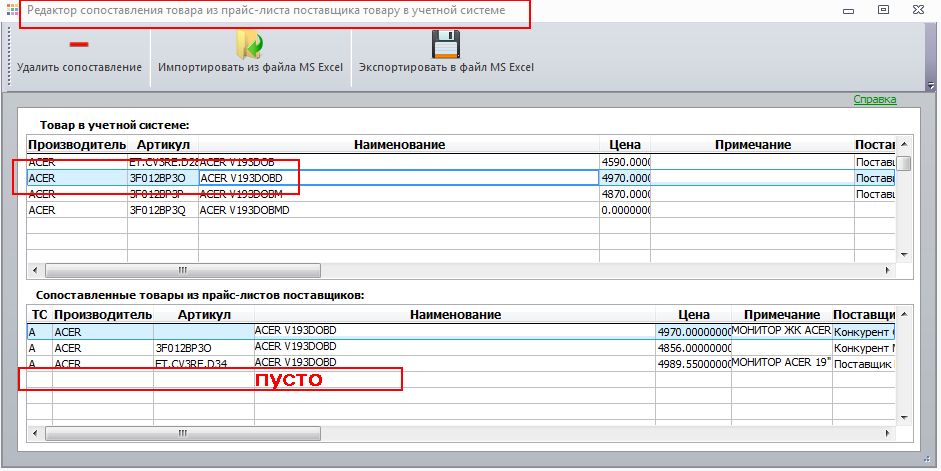The width and height of the screenshot is (941, 471).
Task: Minimize the editor window
Action: coord(849,10)
